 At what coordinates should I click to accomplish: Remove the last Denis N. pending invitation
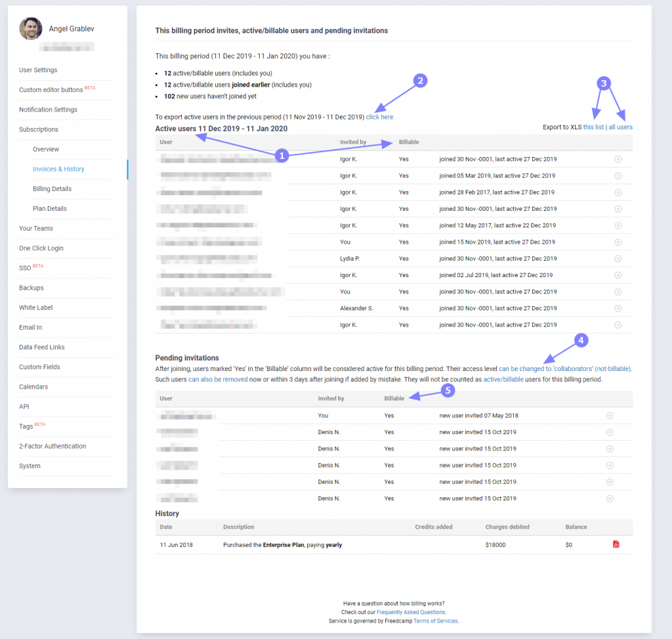pos(609,498)
